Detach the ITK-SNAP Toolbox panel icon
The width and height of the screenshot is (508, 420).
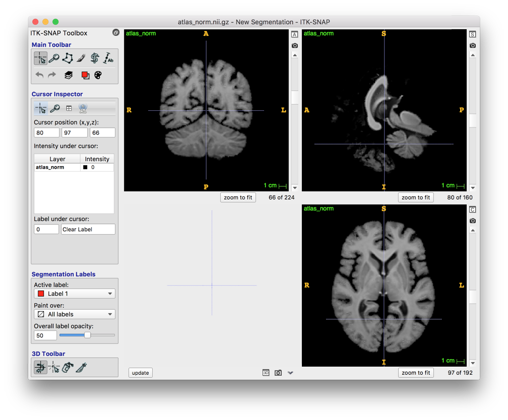coord(116,32)
